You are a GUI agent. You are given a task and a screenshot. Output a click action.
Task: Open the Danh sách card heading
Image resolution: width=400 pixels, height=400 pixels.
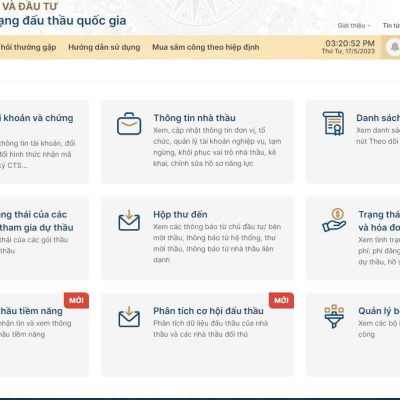click(378, 118)
